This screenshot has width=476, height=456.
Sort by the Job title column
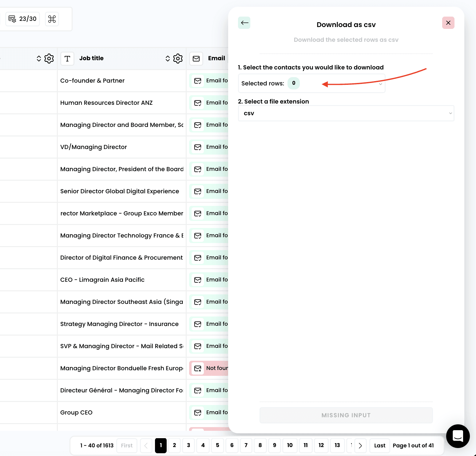point(168,58)
